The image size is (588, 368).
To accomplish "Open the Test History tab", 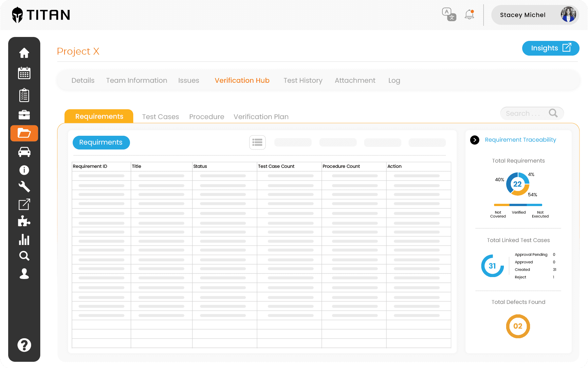I will [x=303, y=80].
